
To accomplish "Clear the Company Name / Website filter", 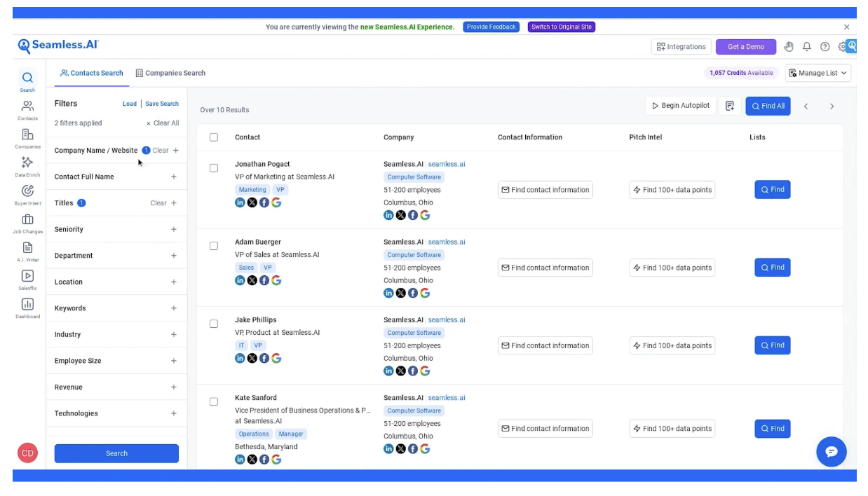I will click(x=161, y=151).
